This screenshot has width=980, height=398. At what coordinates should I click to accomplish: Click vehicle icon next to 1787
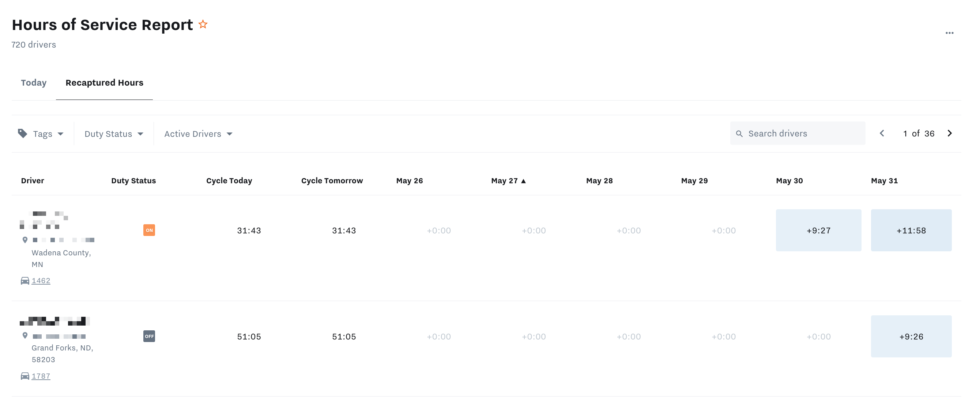coord(25,376)
